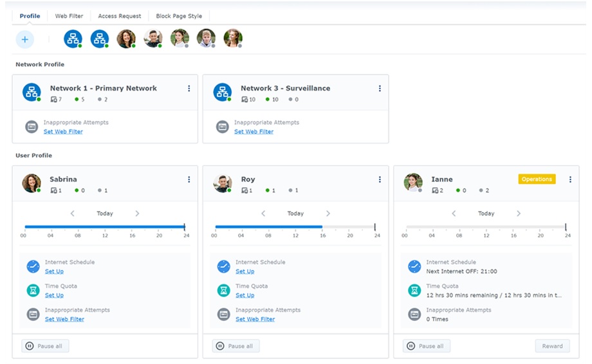Click Sabrina's Time Quota hourglass icon
The height and width of the screenshot is (364, 592).
[x=33, y=291]
